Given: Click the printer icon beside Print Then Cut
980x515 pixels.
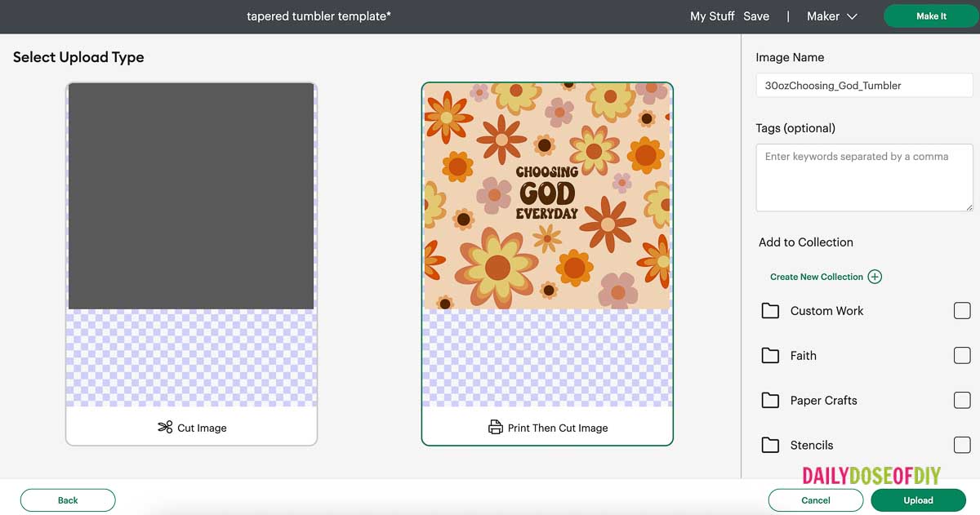Looking at the screenshot, I should [x=495, y=427].
